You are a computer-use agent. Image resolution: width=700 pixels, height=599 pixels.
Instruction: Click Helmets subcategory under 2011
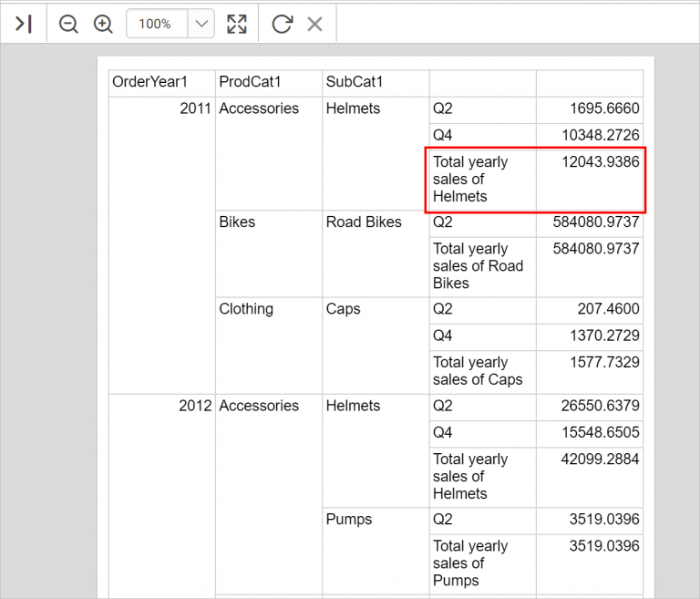click(376, 153)
